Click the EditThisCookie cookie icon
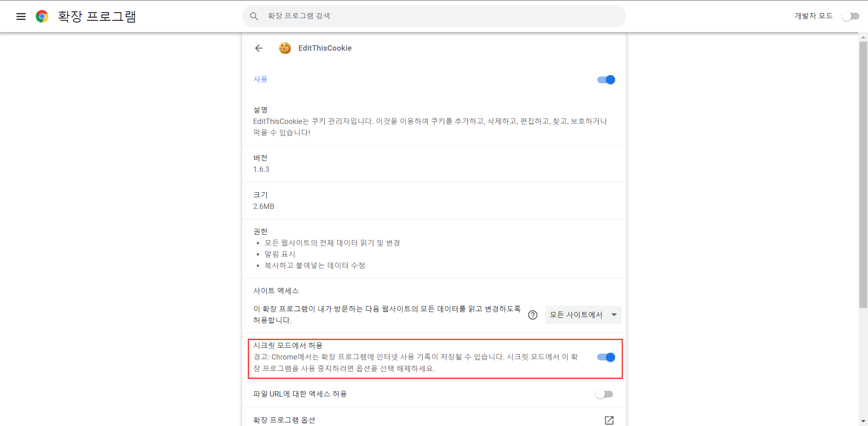Viewport: 868px width, 426px height. click(x=285, y=48)
